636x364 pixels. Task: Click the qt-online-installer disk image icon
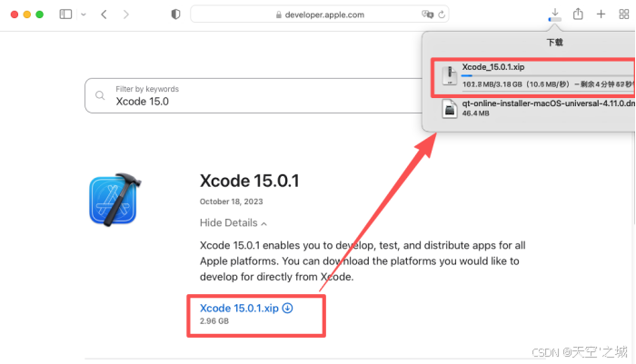coord(450,109)
